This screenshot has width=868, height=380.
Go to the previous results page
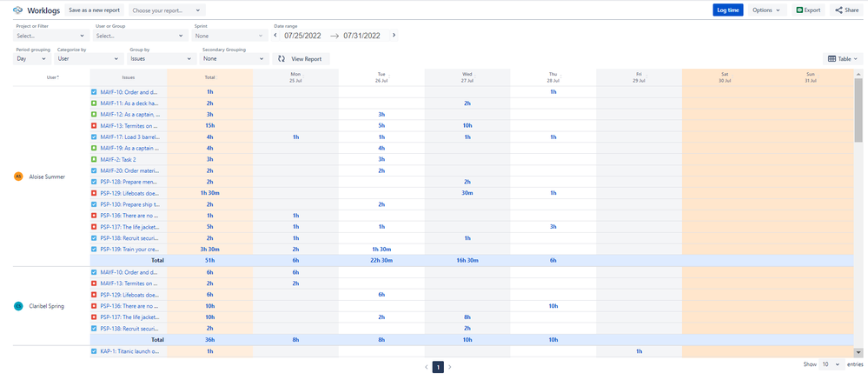click(x=427, y=367)
